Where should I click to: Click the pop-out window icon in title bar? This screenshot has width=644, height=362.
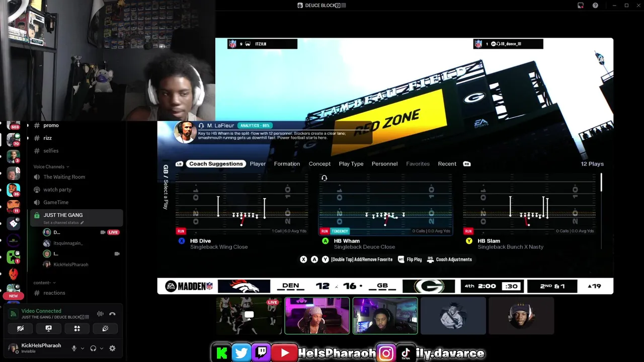click(581, 6)
